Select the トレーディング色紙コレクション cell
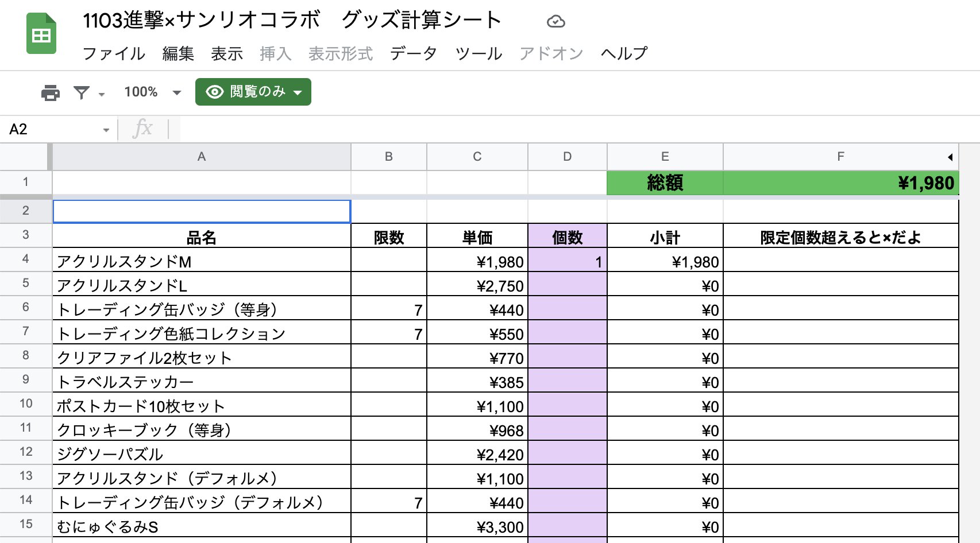 (202, 332)
